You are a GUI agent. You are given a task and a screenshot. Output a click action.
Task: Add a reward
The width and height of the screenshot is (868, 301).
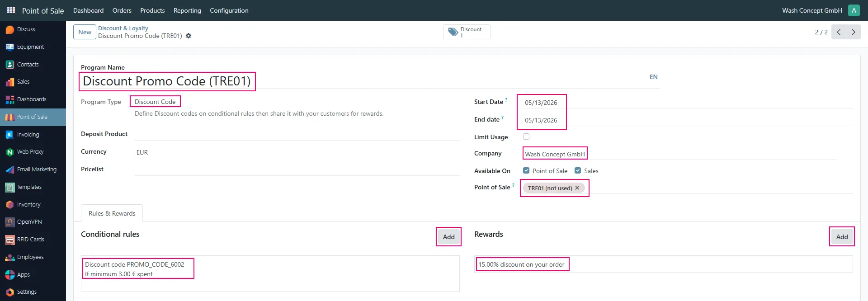tap(842, 237)
